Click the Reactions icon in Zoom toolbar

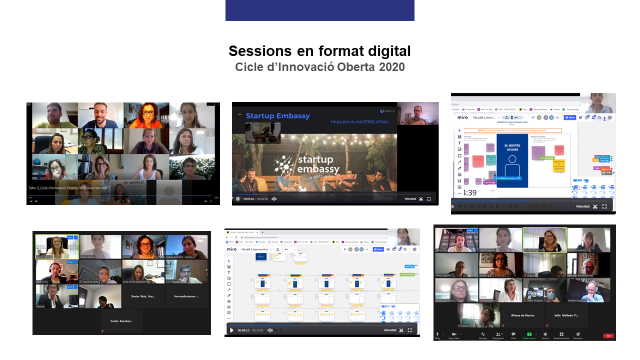click(x=578, y=334)
